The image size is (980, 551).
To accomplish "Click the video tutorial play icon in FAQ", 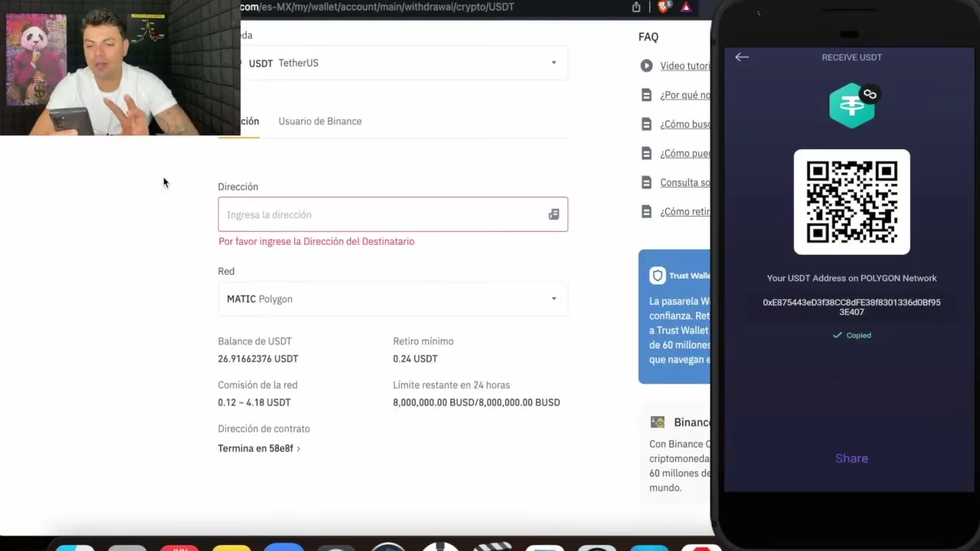I will [x=646, y=66].
